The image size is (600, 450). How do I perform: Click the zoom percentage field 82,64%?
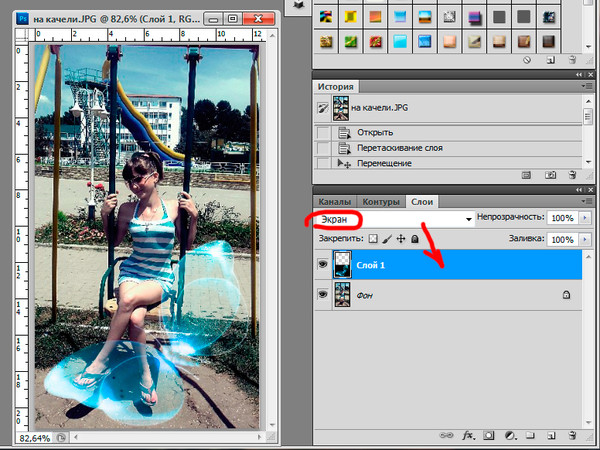coord(35,438)
